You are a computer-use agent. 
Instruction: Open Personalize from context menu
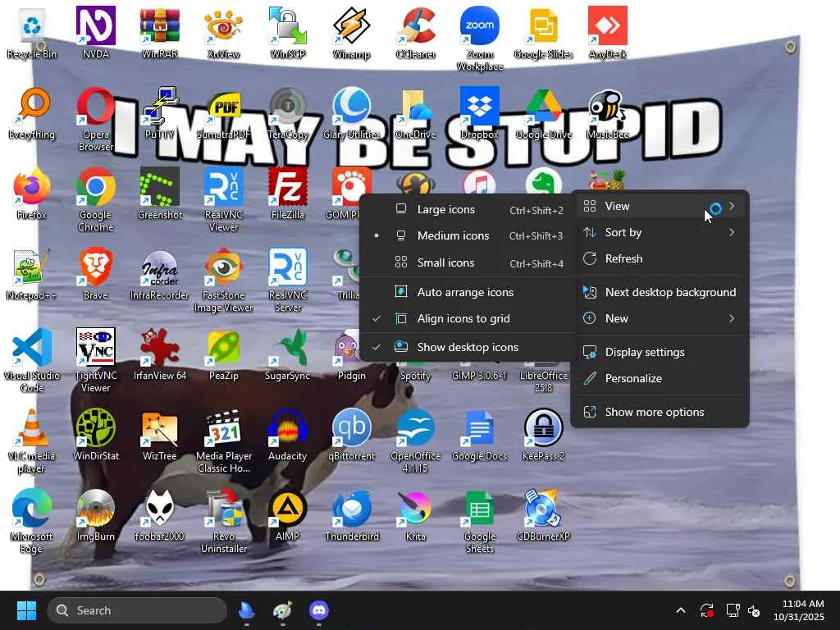pyautogui.click(x=660, y=379)
